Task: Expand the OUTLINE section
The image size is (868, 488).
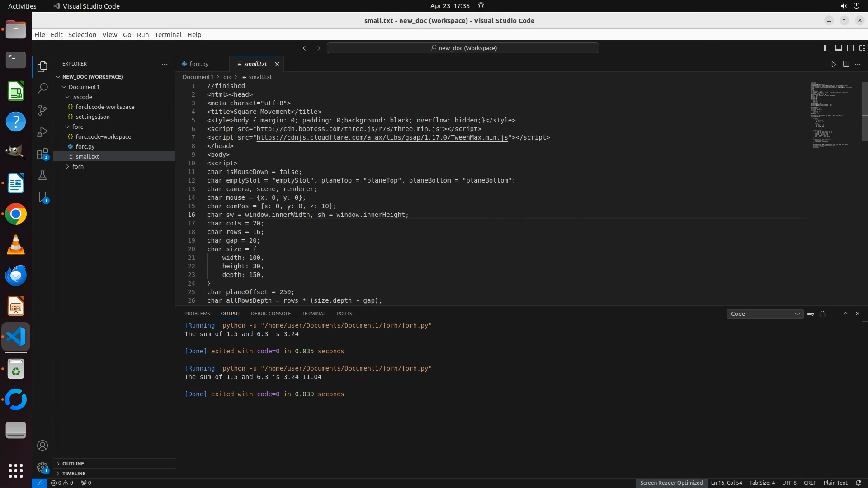Action: (73, 464)
